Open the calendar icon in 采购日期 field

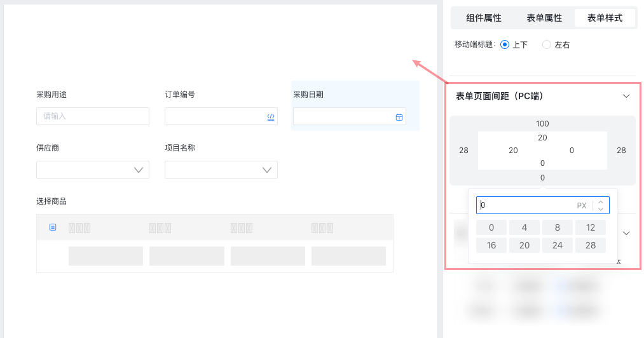tap(399, 117)
